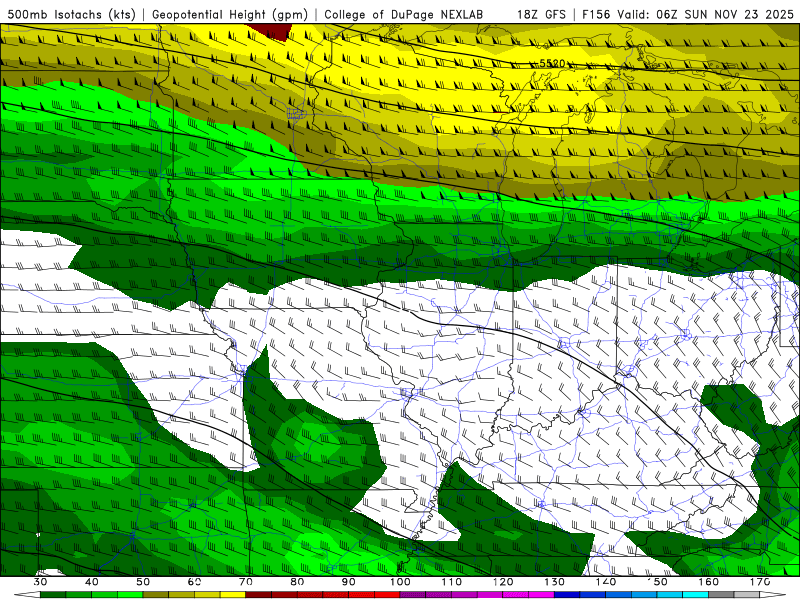Click the dark red swatch starting at 70
Image resolution: width=800 pixels, height=600 pixels.
pos(259,595)
